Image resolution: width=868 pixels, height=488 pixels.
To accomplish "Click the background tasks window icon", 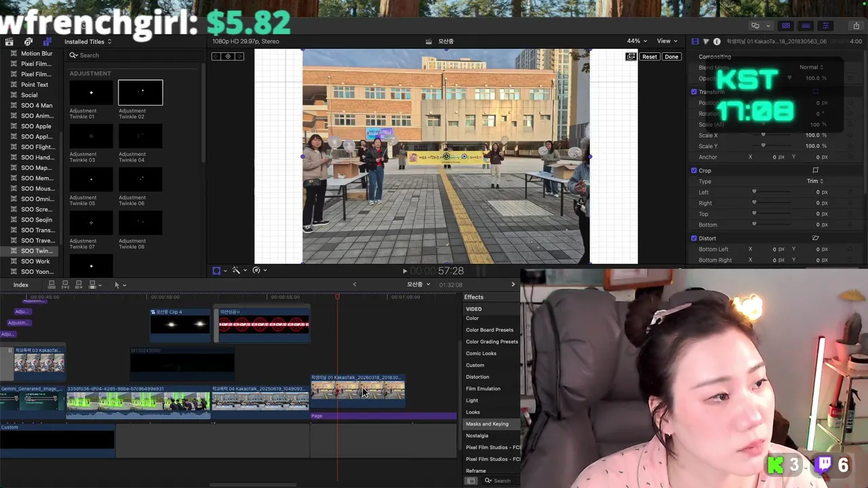I will point(755,26).
